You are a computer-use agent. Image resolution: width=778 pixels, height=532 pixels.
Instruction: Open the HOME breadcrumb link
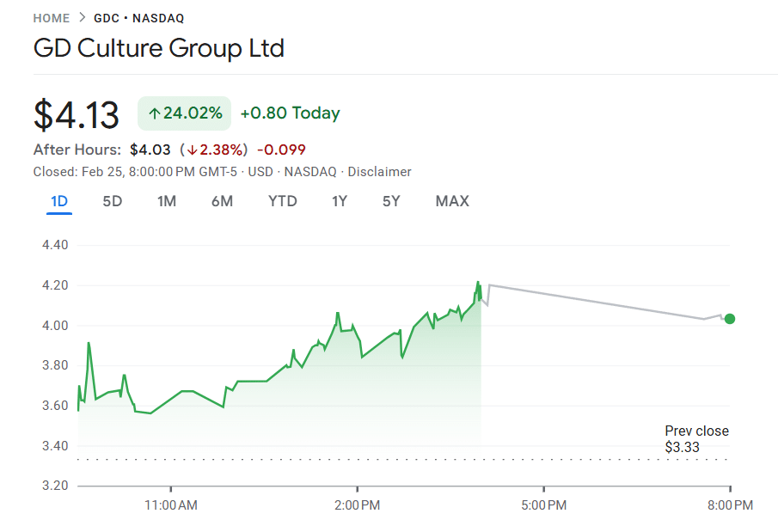point(51,17)
